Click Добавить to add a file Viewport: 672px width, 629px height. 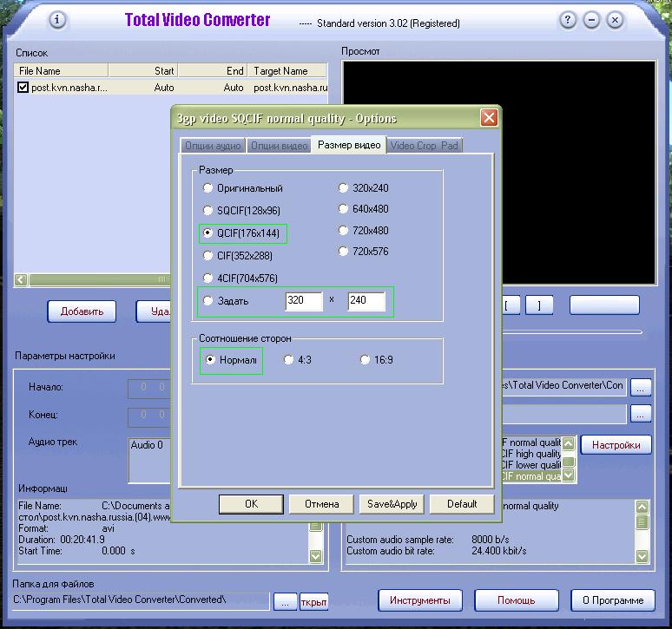pyautogui.click(x=82, y=311)
